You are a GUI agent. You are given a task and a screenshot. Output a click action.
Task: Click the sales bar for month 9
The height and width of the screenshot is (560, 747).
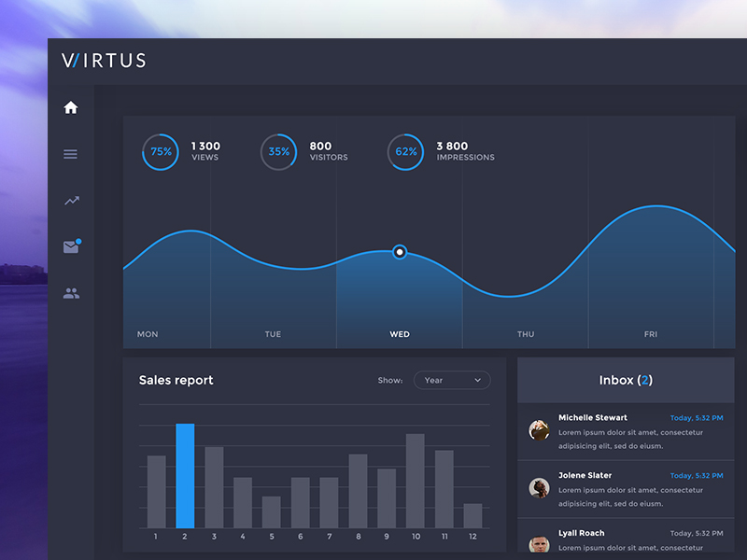[387, 498]
